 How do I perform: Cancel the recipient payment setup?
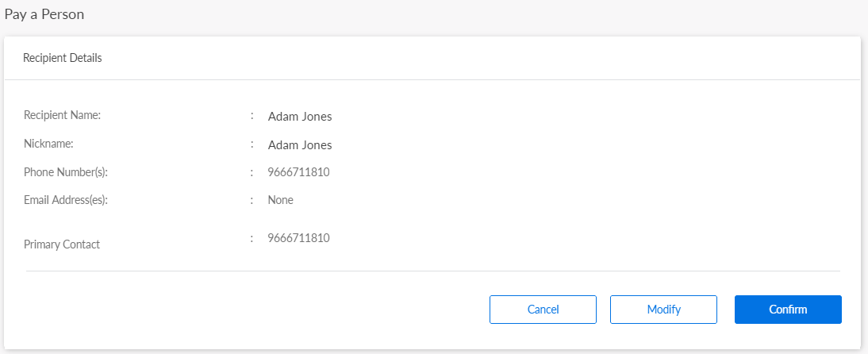click(543, 310)
